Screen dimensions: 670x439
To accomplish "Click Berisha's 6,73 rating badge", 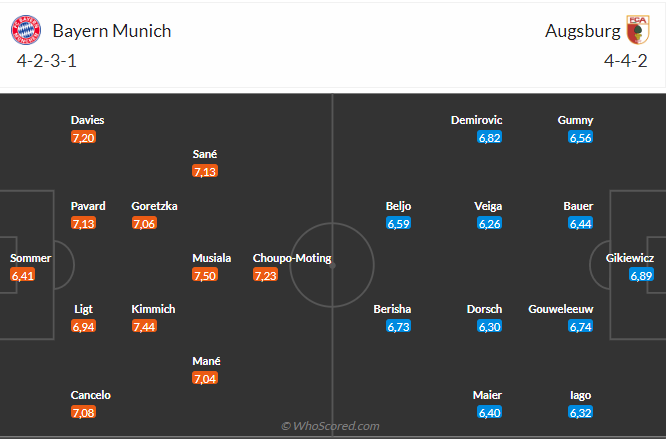I will 398,327.
